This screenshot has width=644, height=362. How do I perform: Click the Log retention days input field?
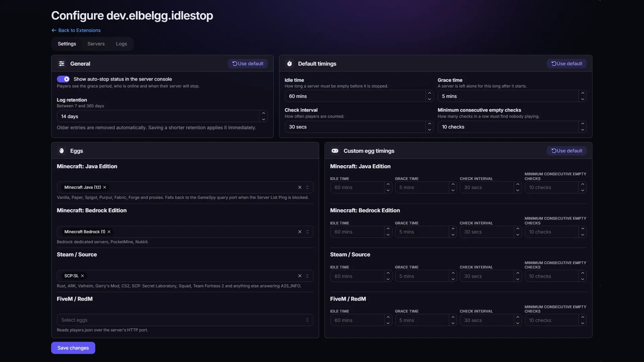click(x=158, y=116)
